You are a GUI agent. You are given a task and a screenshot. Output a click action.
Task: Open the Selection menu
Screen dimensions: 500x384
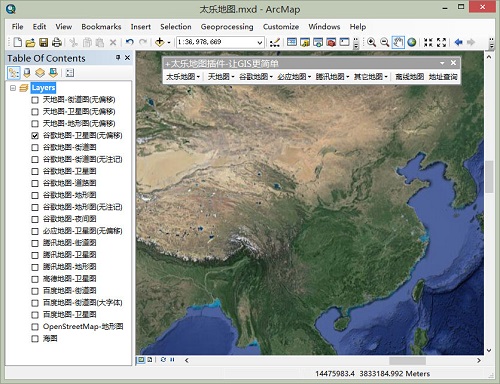[176, 27]
